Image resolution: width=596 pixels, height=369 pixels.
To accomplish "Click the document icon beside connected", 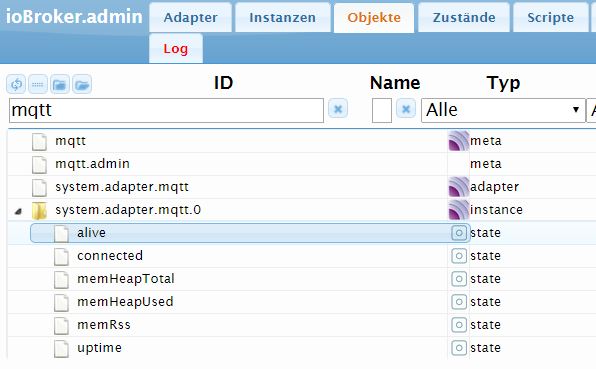I will [x=61, y=257].
